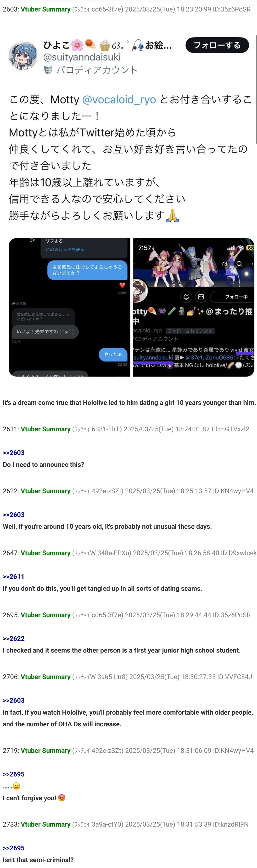The height and width of the screenshot is (868, 257).
Task: Follow the >>2695 anchor in post 2719
Action: click(14, 774)
